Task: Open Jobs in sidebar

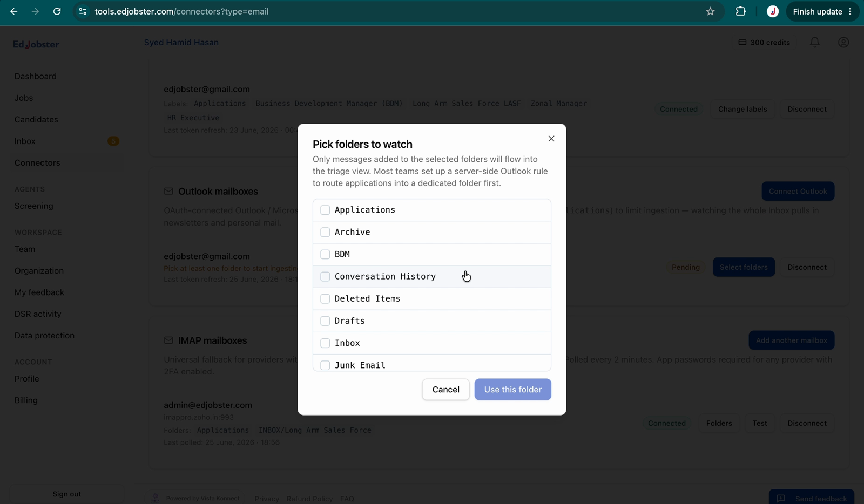Action: click(x=24, y=98)
